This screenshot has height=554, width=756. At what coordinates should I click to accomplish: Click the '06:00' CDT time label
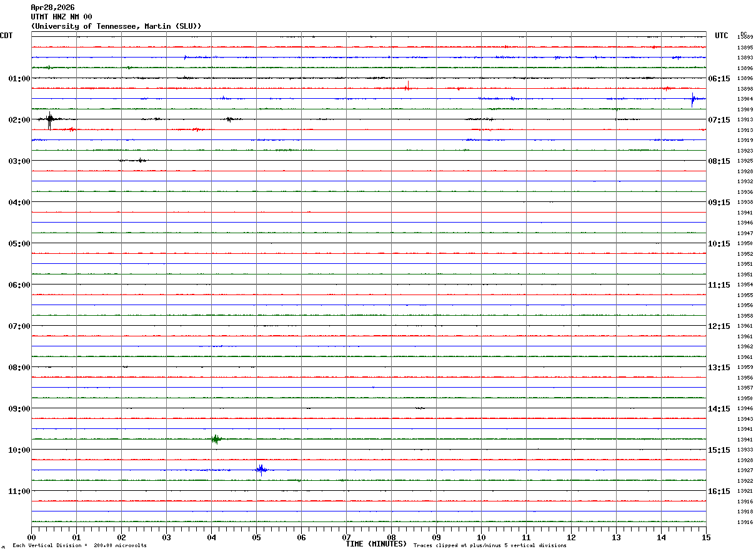[19, 285]
